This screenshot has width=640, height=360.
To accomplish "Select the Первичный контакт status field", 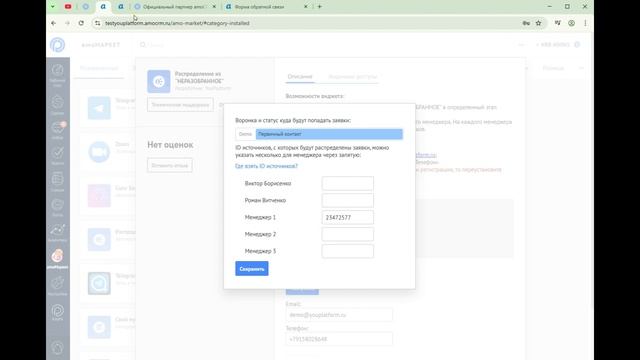I will click(x=329, y=134).
